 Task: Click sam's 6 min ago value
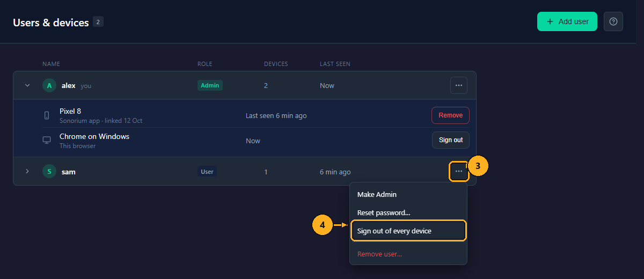pos(335,172)
